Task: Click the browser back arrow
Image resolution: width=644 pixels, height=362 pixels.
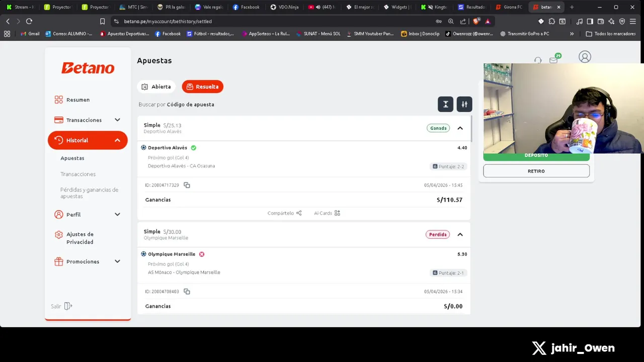Action: click(x=8, y=21)
